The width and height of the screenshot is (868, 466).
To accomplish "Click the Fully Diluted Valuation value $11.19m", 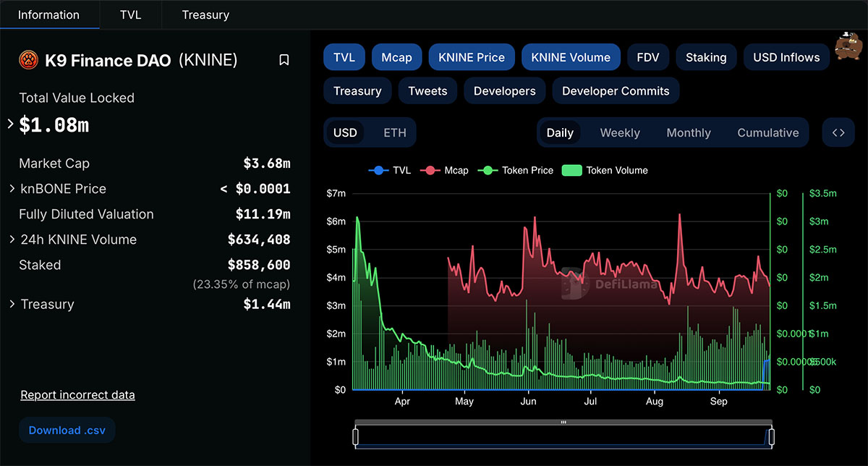I will click(263, 214).
